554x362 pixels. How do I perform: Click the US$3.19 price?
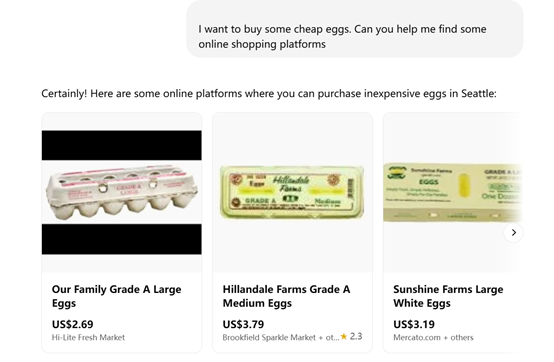coord(414,324)
